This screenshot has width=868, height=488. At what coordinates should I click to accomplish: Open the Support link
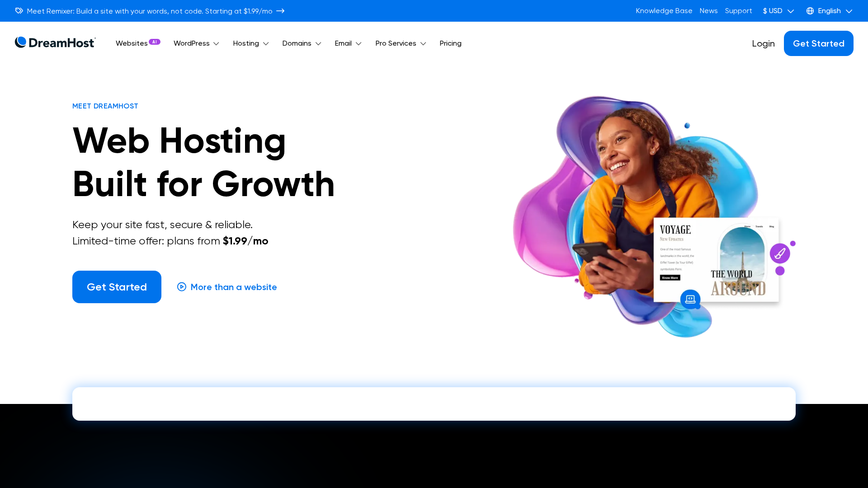click(x=738, y=11)
